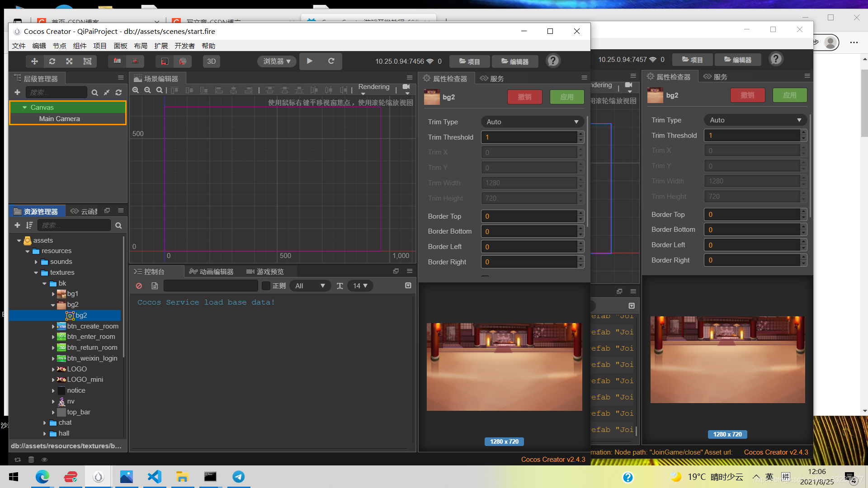Open Microsoft Edge from the taskbar
Screen dimensions: 868x488
[42, 477]
